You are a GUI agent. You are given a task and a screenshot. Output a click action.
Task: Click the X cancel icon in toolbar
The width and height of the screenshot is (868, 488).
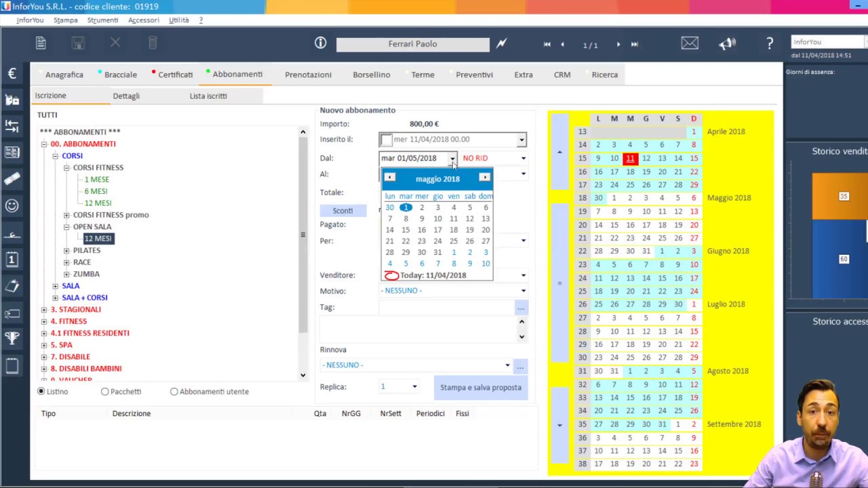[115, 43]
